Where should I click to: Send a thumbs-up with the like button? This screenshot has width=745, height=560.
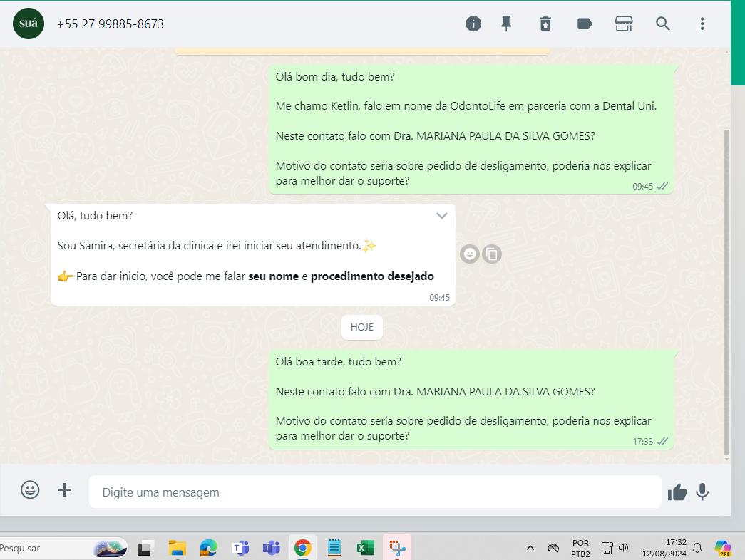click(x=677, y=492)
